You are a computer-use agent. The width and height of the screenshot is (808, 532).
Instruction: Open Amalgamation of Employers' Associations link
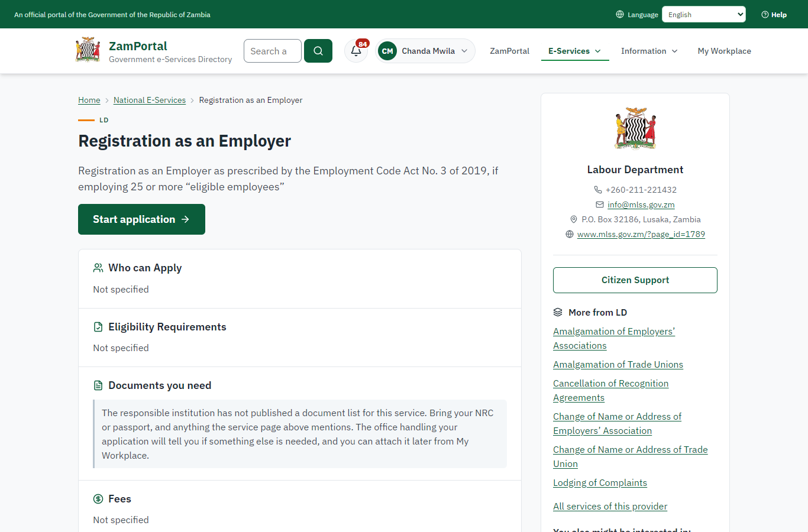[x=614, y=339]
